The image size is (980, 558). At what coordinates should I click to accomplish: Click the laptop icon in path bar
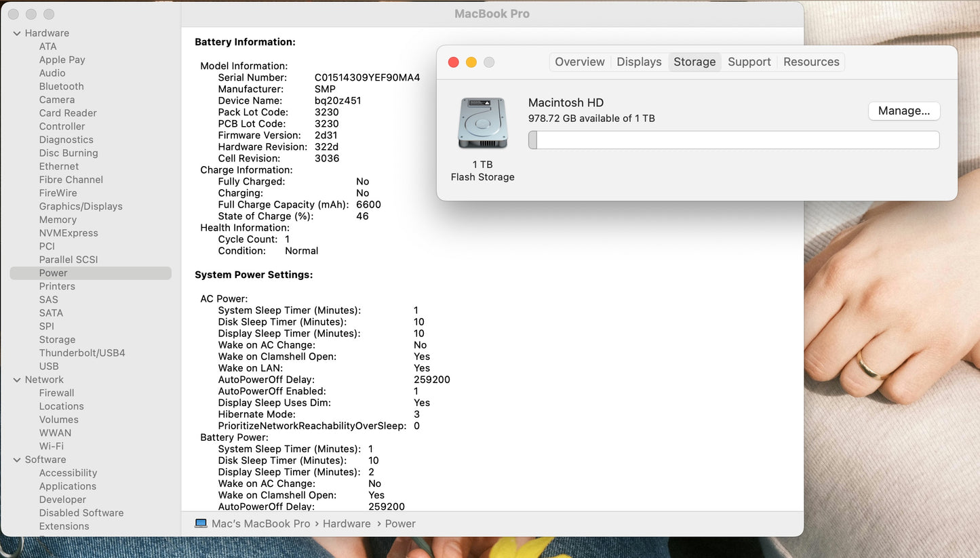201,523
